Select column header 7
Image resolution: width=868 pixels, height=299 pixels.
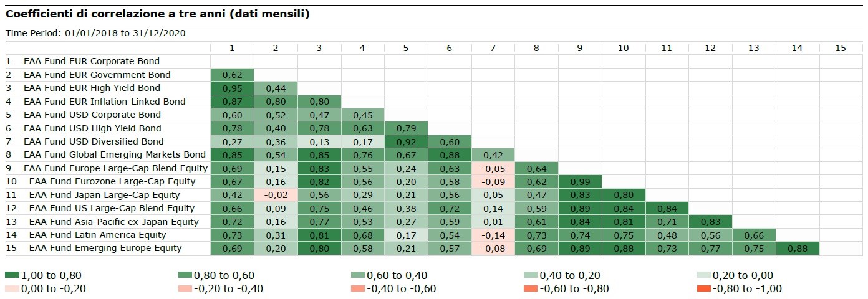[493, 48]
